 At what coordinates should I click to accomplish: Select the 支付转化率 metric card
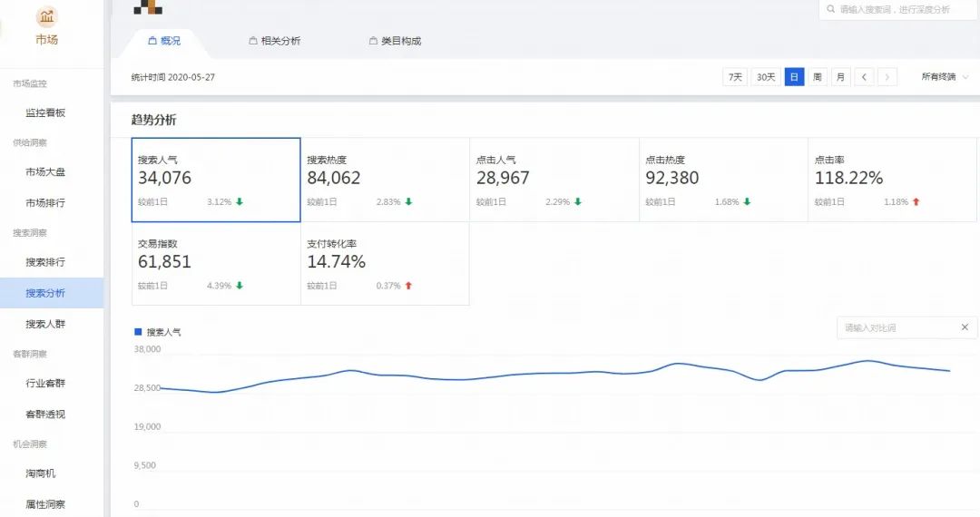pos(385,264)
